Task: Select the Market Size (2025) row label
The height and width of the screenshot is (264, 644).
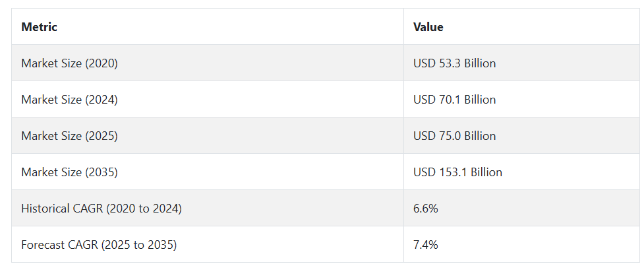Action: click(x=69, y=136)
